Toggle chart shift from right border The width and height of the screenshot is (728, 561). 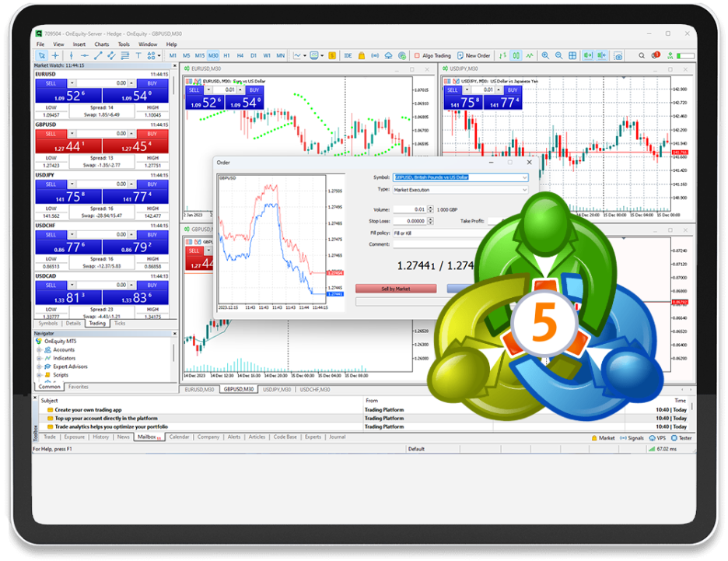pyautogui.click(x=602, y=56)
